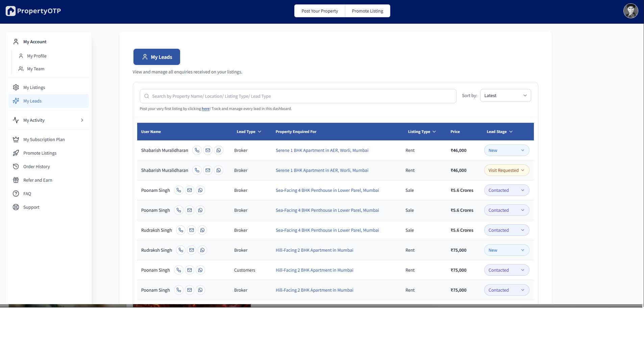
Task: Call Shabarish Muralidharan in the Visit Requested row
Action: (197, 170)
